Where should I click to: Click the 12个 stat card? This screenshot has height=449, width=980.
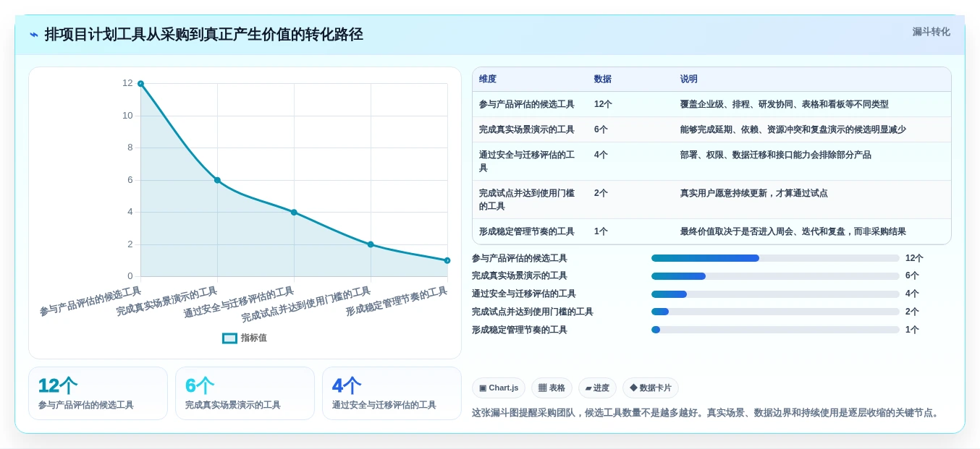point(98,393)
